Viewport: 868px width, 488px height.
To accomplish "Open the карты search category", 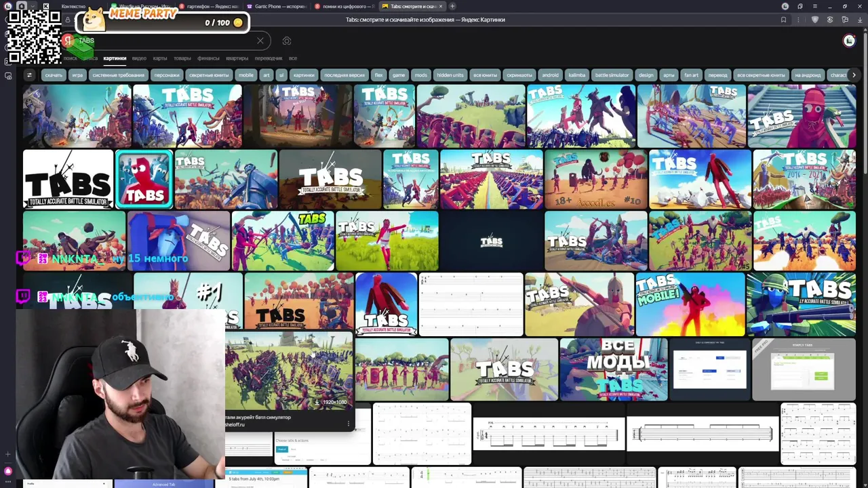I will tap(160, 58).
